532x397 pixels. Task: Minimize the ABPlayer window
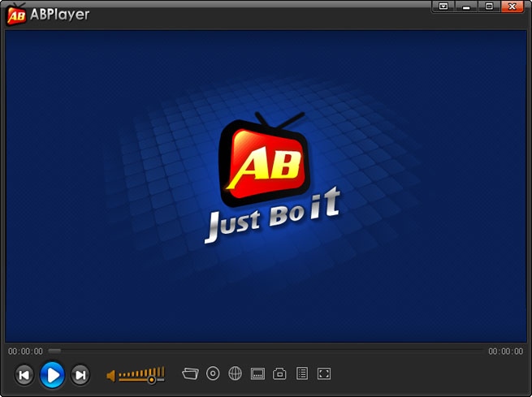466,6
